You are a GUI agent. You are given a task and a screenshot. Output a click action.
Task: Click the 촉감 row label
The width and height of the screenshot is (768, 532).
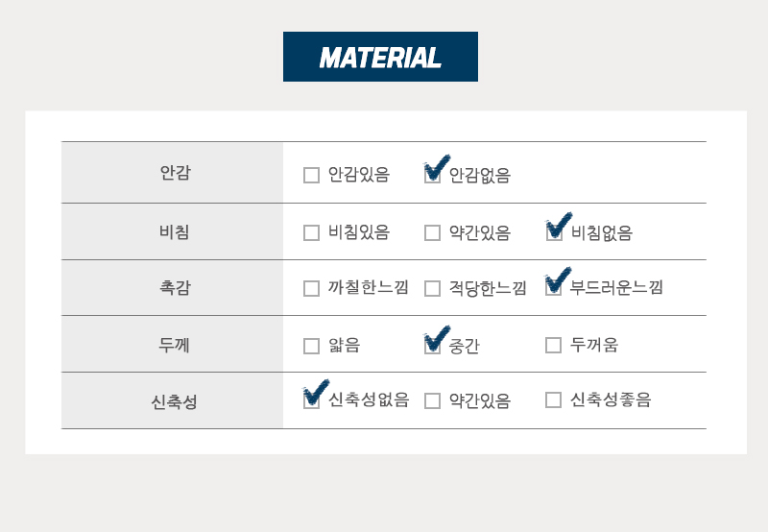click(x=175, y=287)
